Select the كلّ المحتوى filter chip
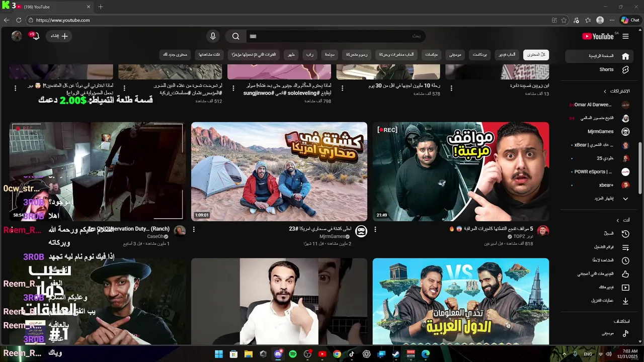 coord(536,54)
